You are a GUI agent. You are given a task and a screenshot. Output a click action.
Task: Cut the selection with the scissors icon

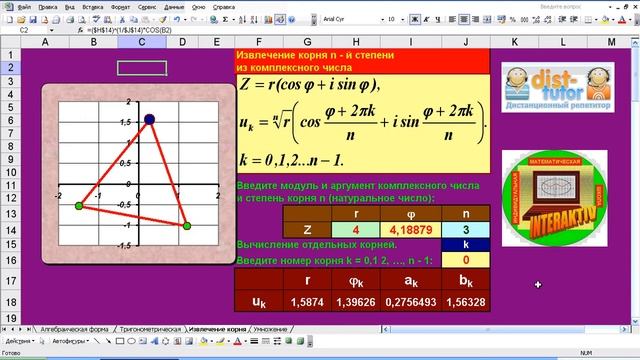[122, 20]
